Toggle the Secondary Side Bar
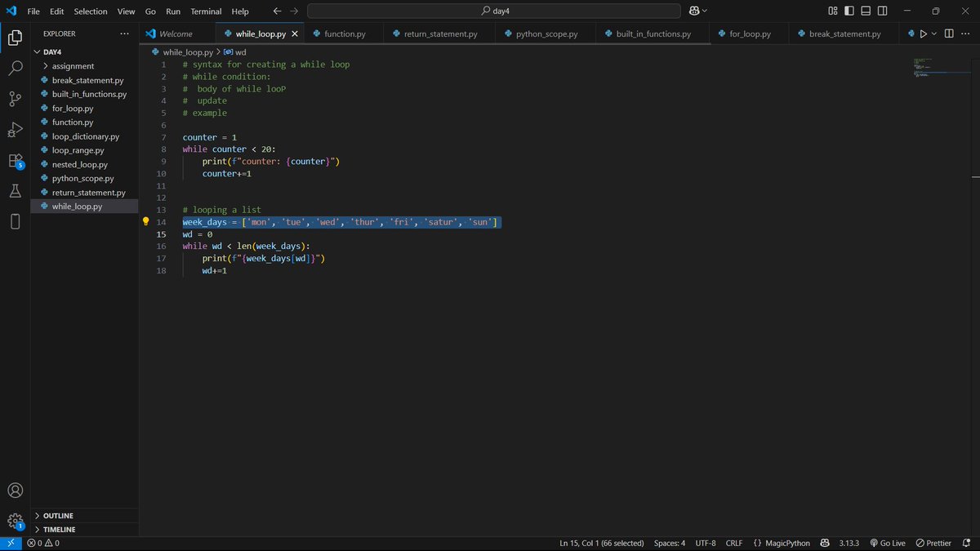The height and width of the screenshot is (551, 980). point(882,11)
